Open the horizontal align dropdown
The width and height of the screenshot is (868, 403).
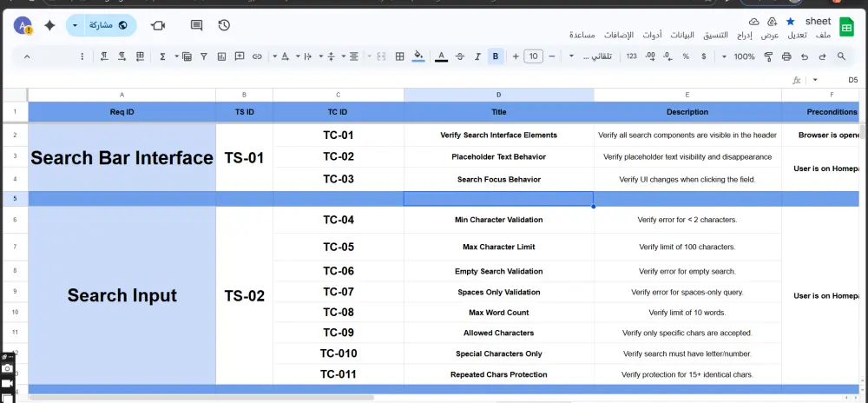(350, 56)
